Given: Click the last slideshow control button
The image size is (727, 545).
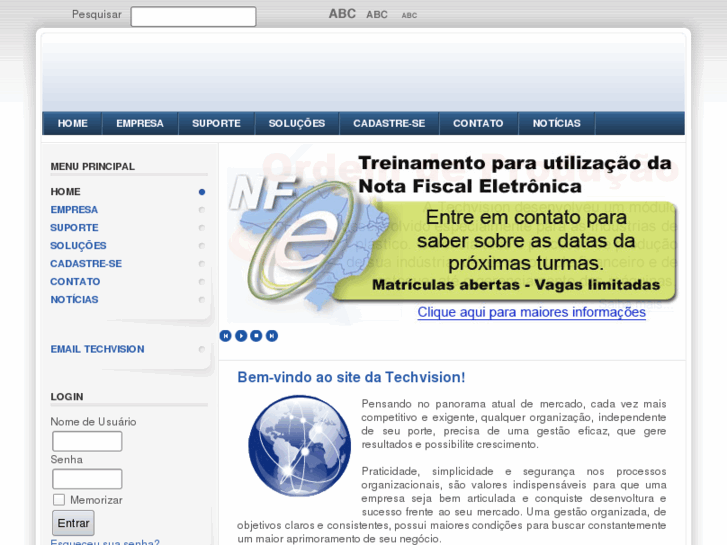Looking at the screenshot, I should point(272,335).
